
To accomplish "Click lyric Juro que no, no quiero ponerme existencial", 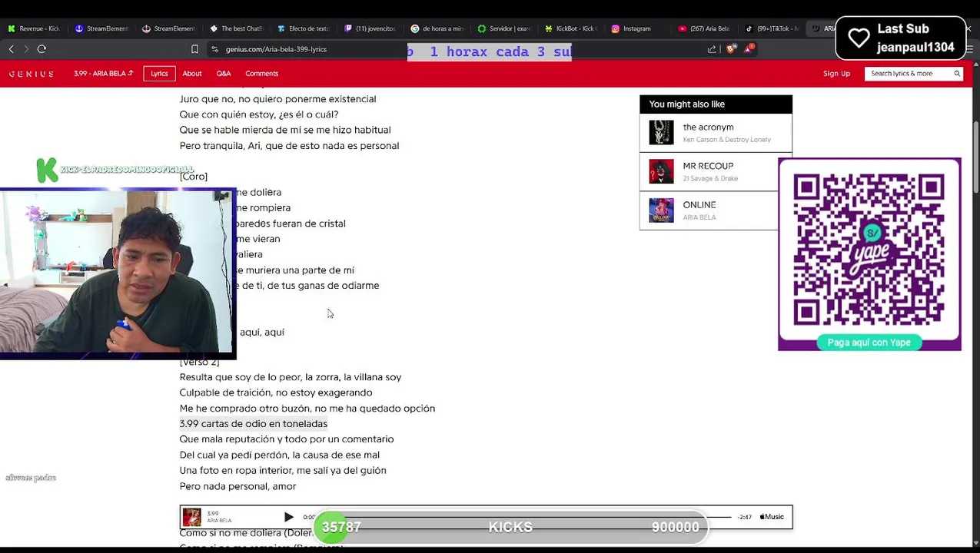I will pyautogui.click(x=277, y=99).
